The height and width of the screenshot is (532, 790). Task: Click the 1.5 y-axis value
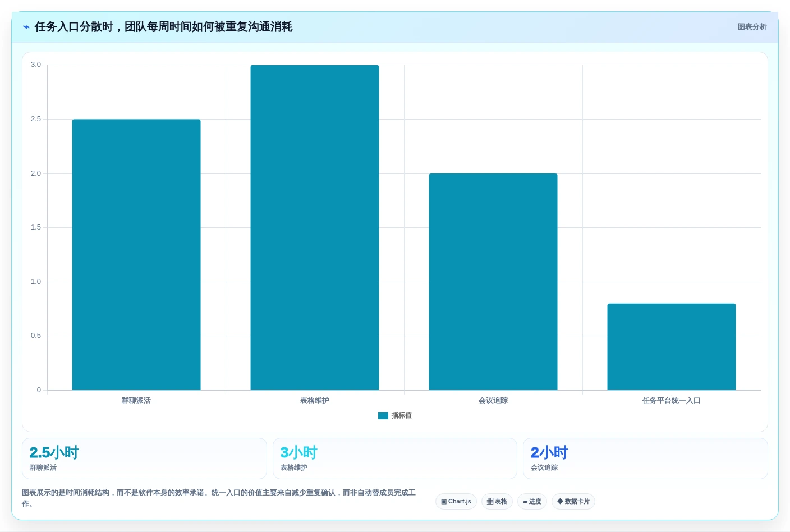[x=36, y=227]
